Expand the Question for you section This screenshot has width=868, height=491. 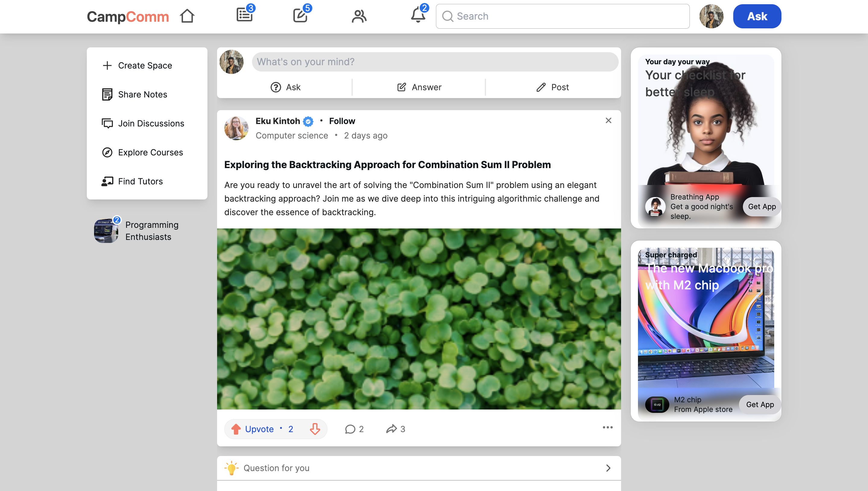click(x=608, y=468)
